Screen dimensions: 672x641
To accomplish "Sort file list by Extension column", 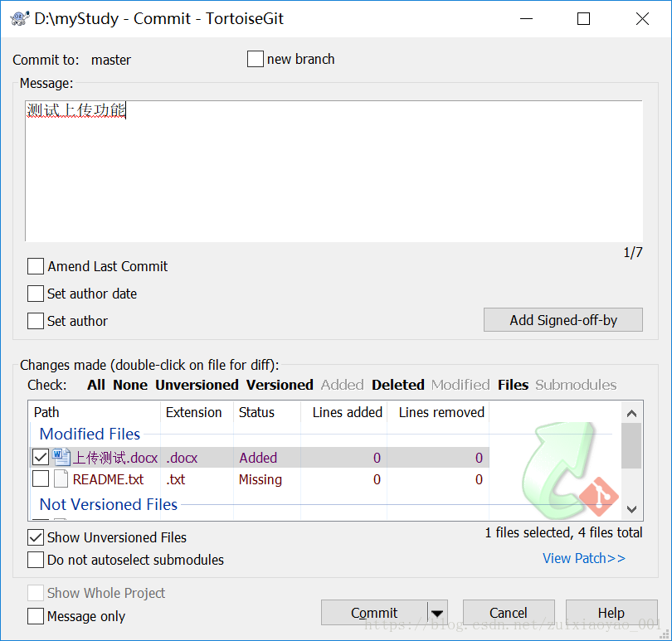I will pyautogui.click(x=197, y=412).
